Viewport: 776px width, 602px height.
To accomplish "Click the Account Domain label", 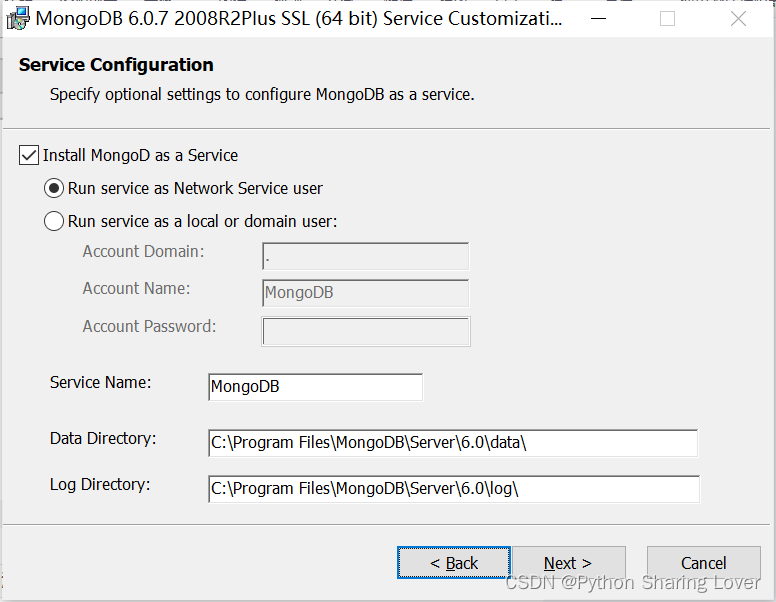I will pos(144,251).
